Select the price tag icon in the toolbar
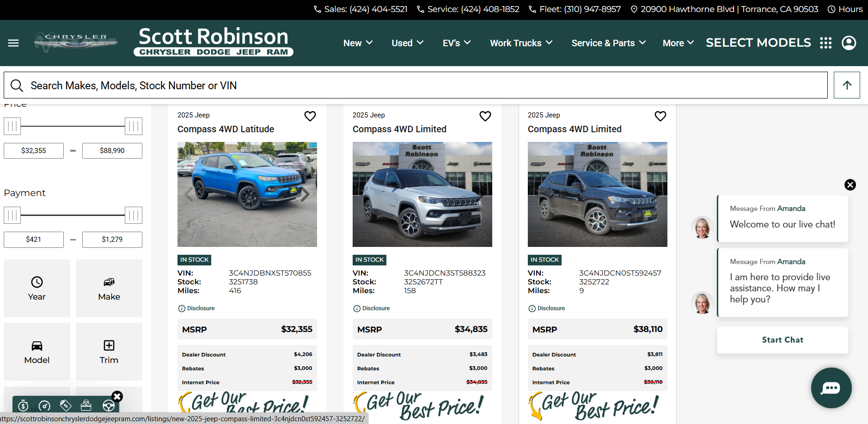This screenshot has width=868, height=424. 66,406
